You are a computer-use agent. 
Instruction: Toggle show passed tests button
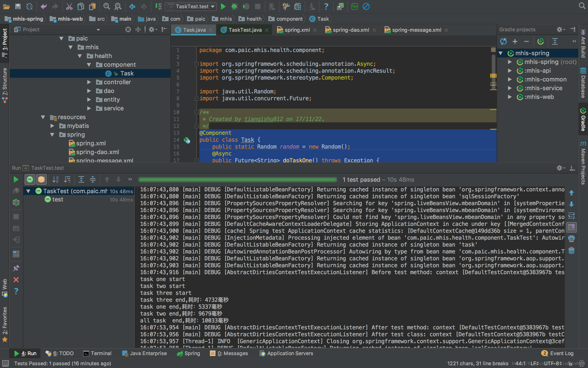point(30,180)
